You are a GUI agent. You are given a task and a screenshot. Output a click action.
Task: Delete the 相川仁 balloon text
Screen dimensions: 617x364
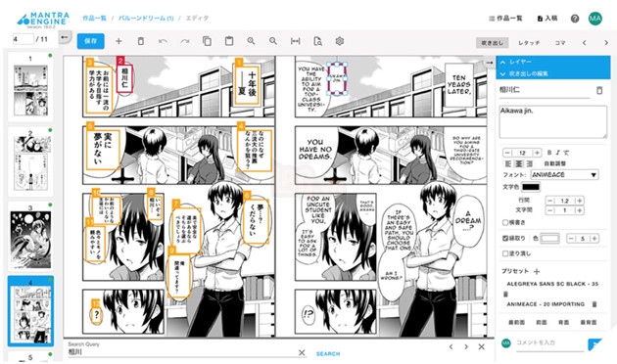[x=599, y=90]
